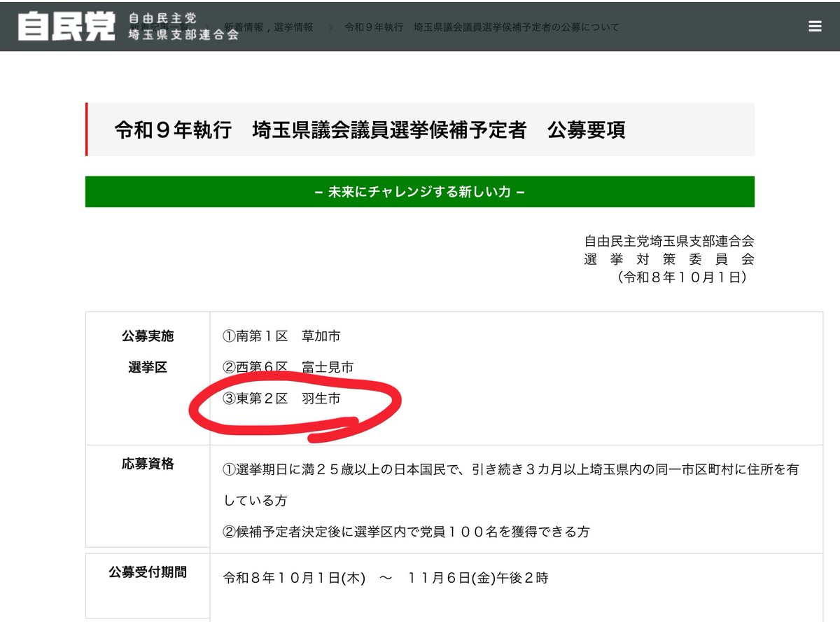Click the 自民党 logo in header
This screenshot has width=840, height=622.
tap(66, 26)
